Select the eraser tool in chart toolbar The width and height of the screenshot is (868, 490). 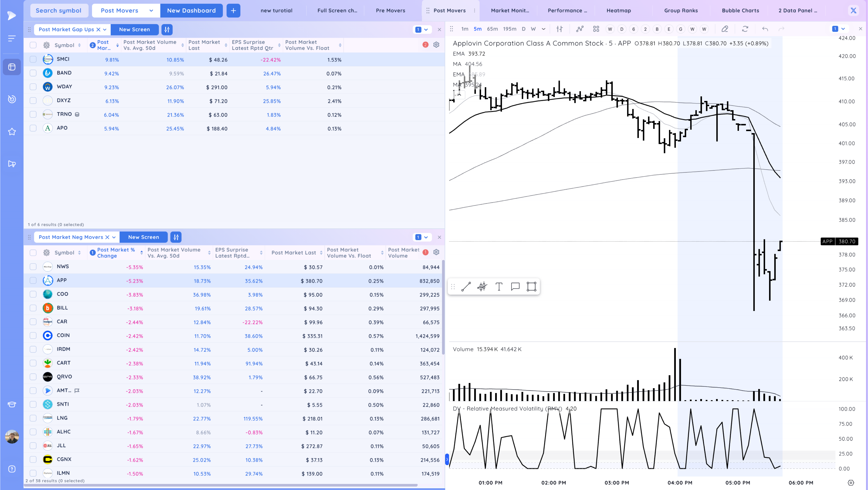click(725, 29)
